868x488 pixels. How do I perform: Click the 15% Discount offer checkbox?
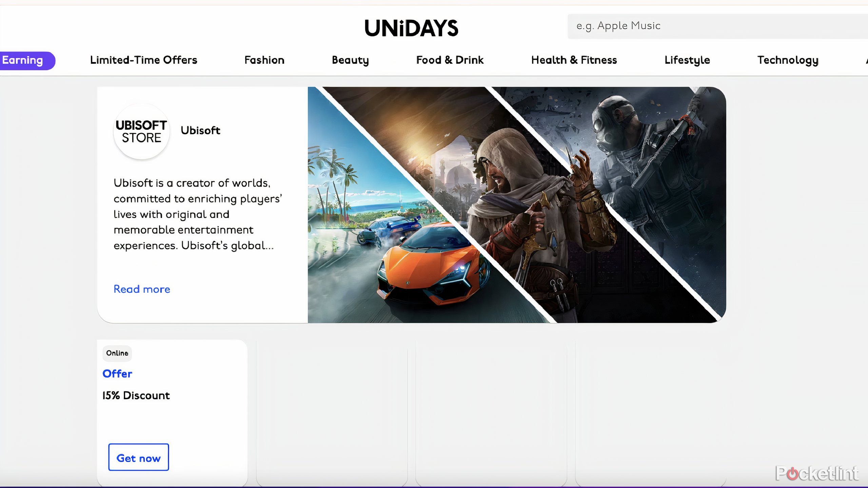coord(136,395)
